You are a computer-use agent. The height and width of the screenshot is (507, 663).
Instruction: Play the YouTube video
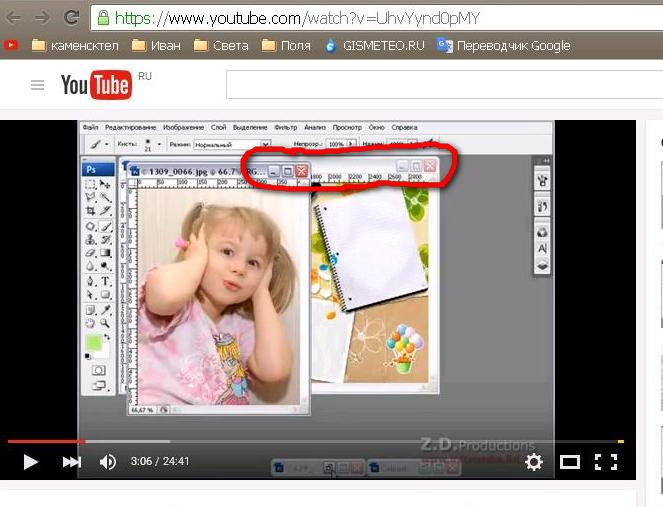tap(30, 462)
